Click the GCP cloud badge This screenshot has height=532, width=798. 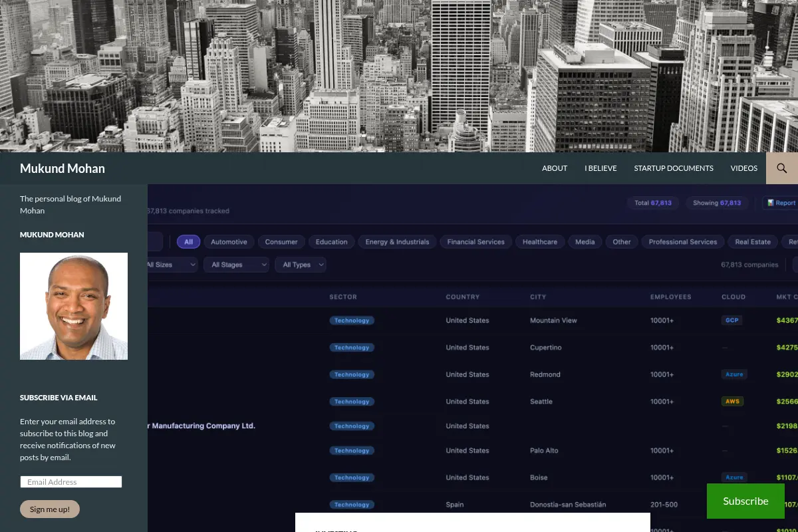[732, 321]
